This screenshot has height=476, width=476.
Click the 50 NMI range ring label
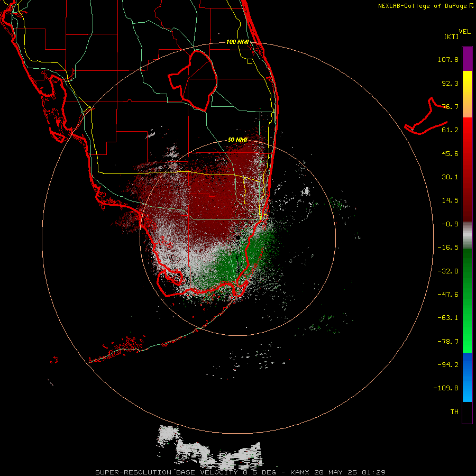(x=237, y=140)
